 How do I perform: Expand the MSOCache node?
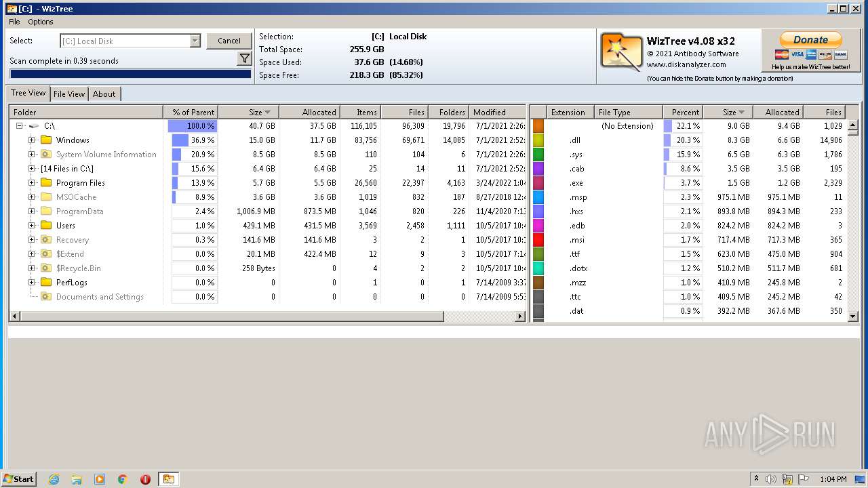tap(31, 197)
